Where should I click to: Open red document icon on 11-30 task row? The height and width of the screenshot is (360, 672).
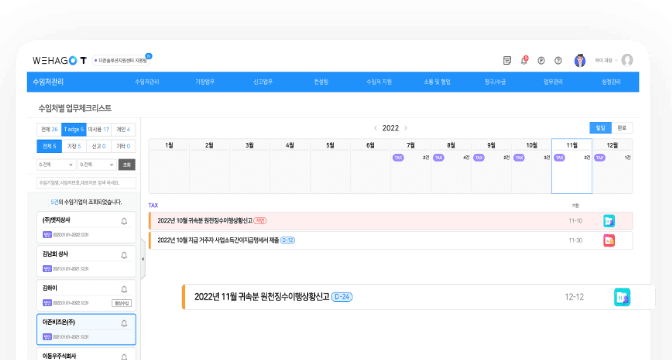[609, 240]
